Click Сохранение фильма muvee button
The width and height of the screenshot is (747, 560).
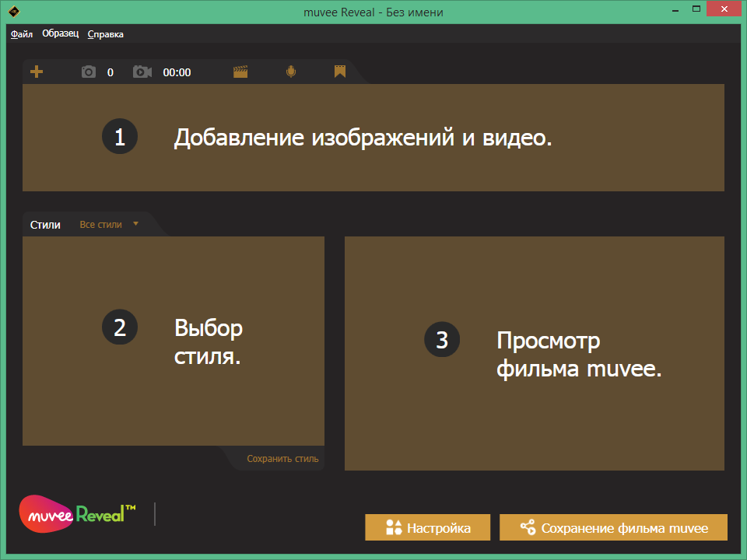click(613, 527)
